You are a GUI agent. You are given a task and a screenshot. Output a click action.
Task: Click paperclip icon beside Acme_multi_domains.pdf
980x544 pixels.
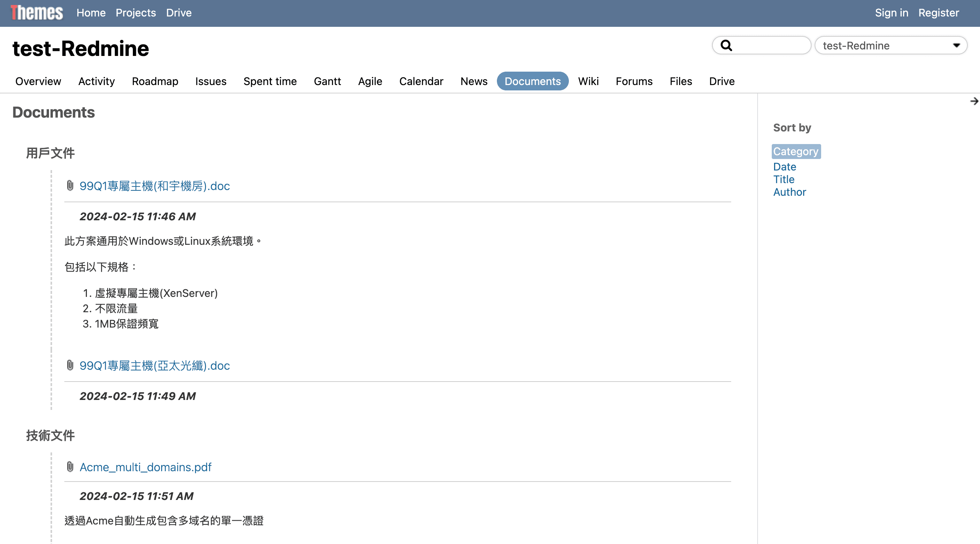pos(70,467)
